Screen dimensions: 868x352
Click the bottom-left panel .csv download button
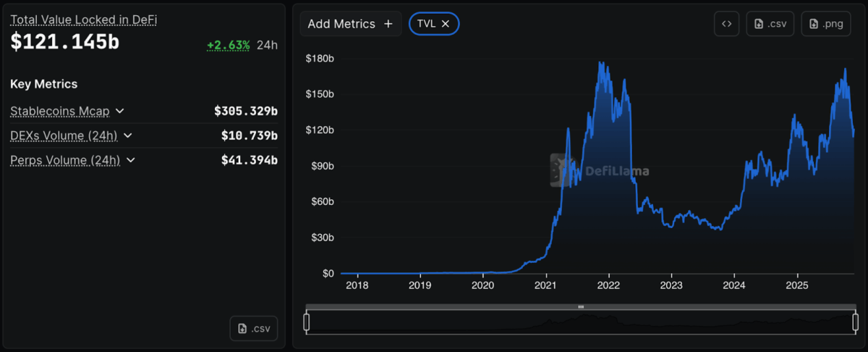(x=254, y=329)
